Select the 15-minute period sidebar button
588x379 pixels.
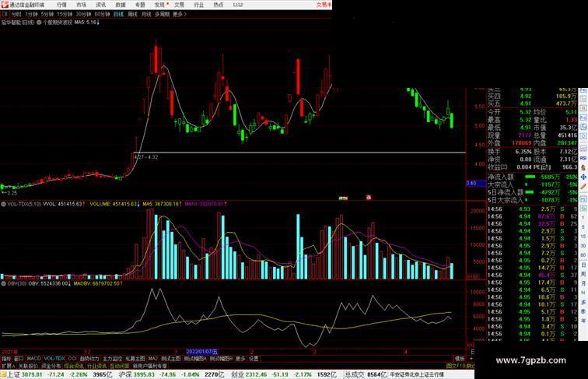click(x=583, y=237)
